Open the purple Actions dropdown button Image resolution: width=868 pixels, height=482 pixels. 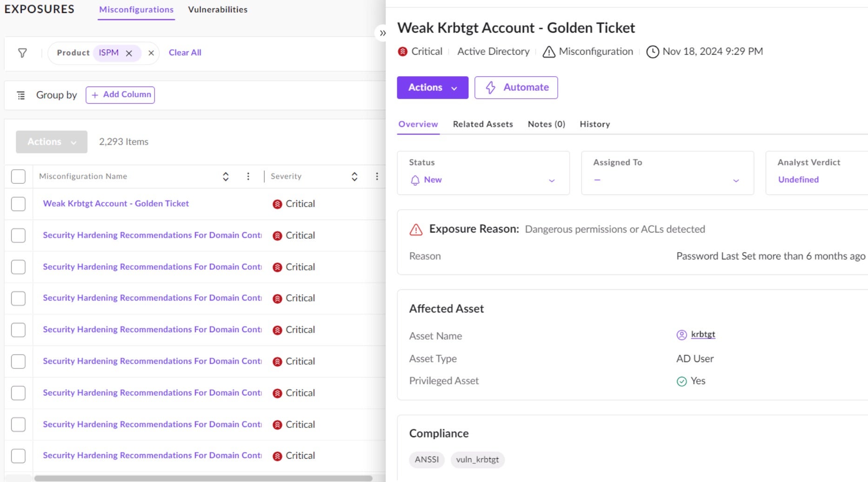pos(432,87)
